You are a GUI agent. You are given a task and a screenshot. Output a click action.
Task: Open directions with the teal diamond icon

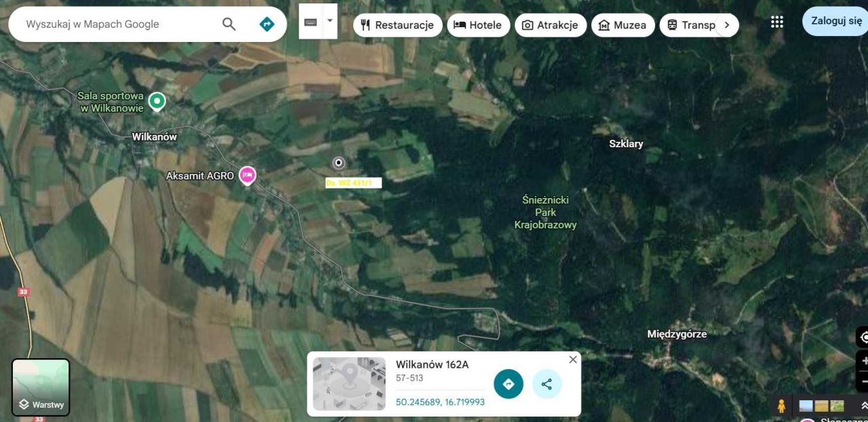[267, 23]
